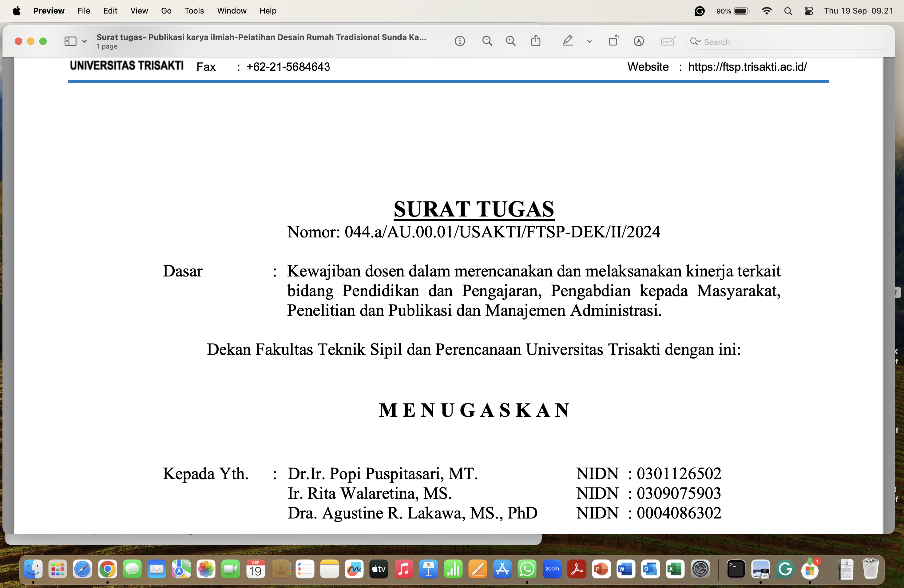Open Microsoft Word from the Dock

(x=626, y=569)
